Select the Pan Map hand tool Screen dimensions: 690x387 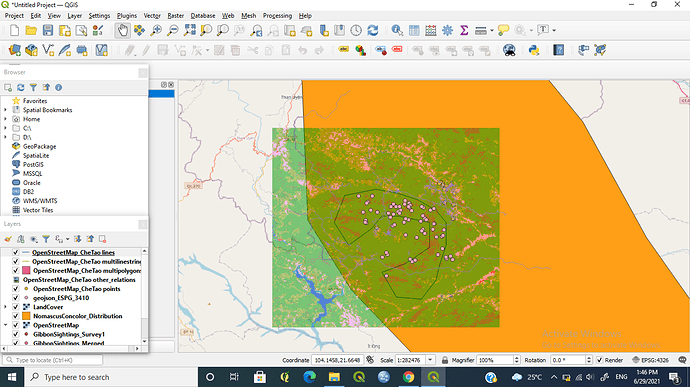pos(122,30)
